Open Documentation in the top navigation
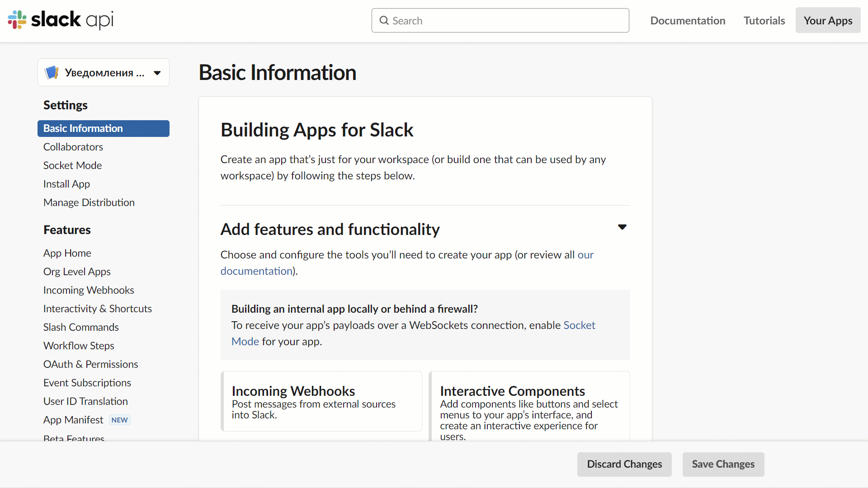The height and width of the screenshot is (488, 868). pos(688,20)
